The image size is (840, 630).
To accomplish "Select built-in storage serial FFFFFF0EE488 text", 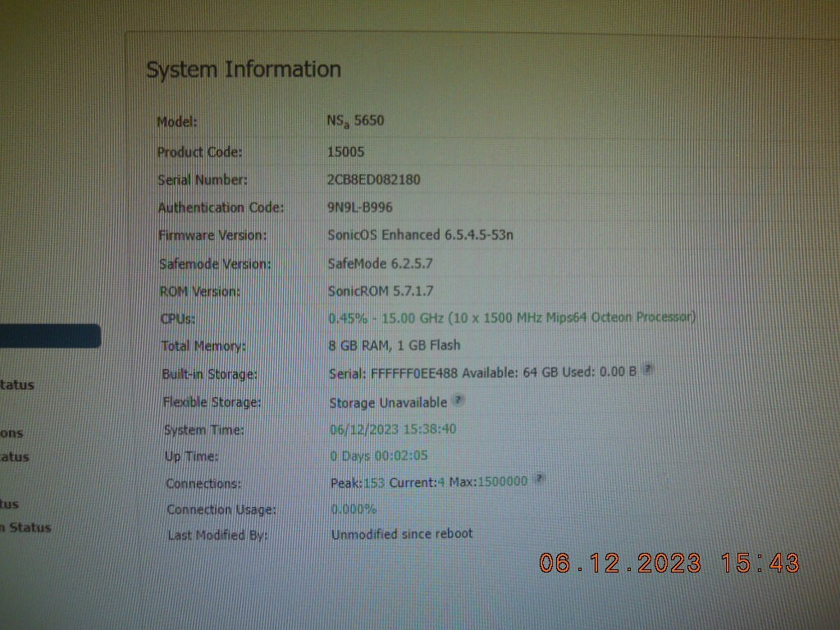I will 414,373.
